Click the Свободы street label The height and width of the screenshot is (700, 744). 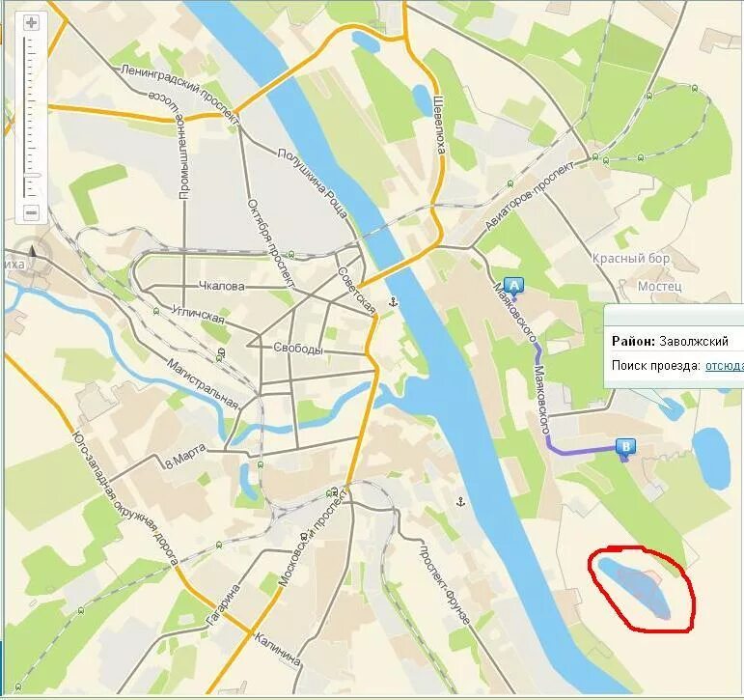tap(298, 349)
